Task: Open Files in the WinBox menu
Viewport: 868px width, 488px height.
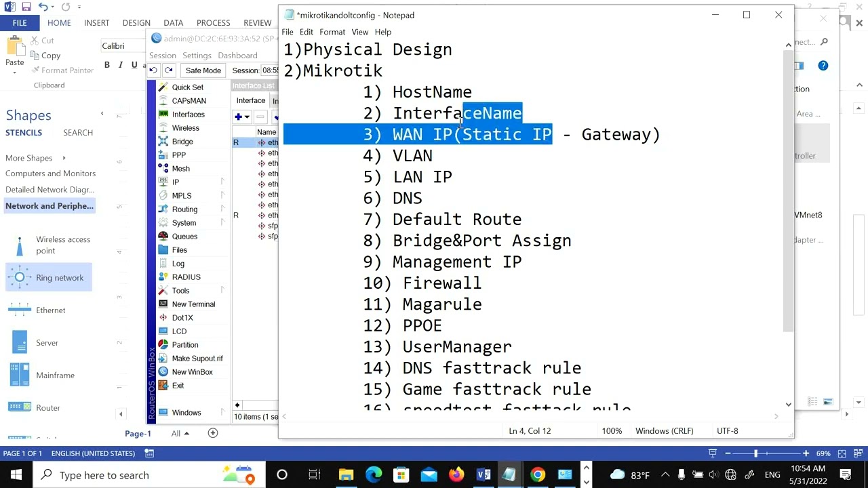Action: 180,250
